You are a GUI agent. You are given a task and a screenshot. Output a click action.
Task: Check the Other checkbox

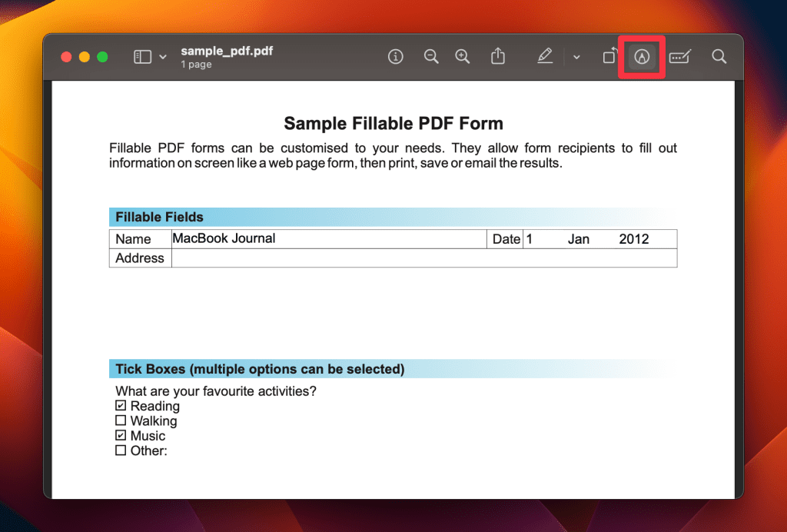click(121, 451)
